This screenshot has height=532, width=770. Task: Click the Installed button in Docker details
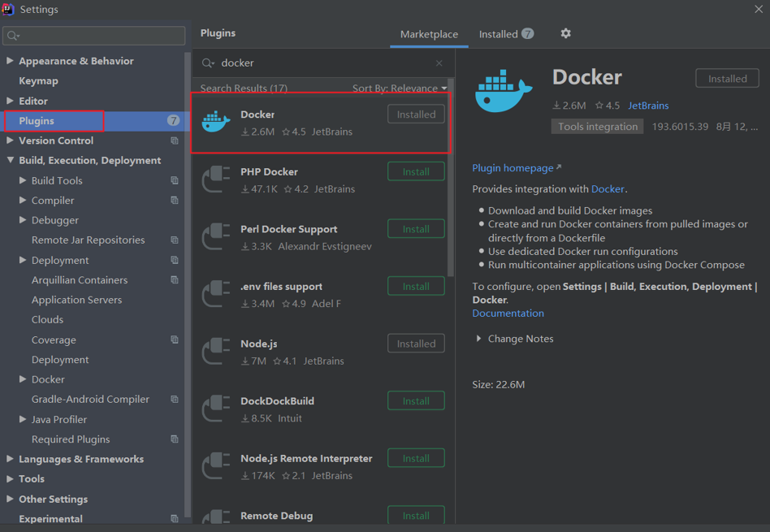pos(727,79)
